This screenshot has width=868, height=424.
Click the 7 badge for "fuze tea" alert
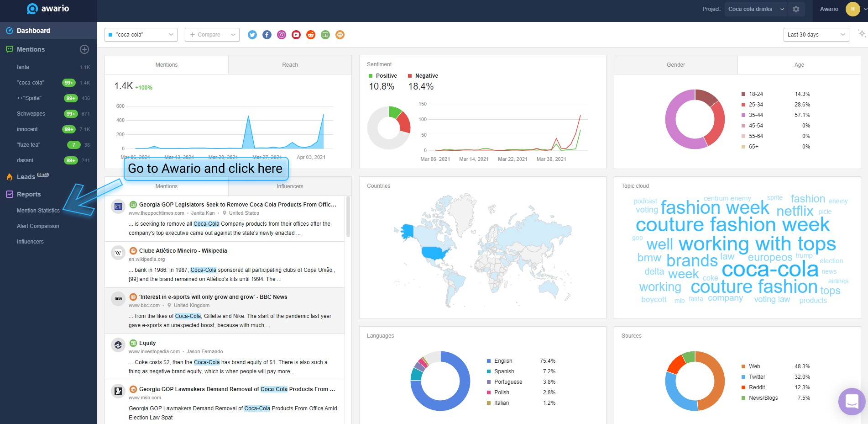pyautogui.click(x=74, y=145)
